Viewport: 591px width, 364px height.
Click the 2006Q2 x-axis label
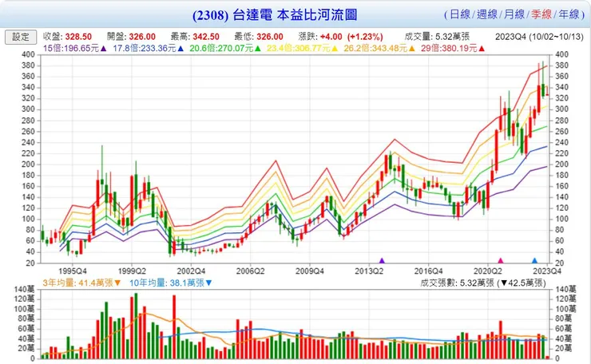click(x=250, y=271)
